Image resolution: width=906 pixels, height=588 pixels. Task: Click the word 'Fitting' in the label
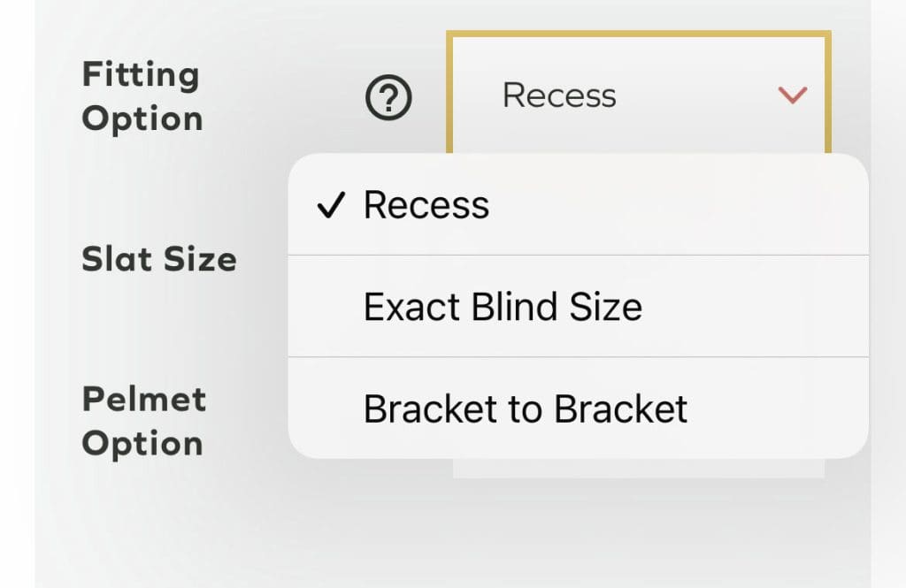141,75
